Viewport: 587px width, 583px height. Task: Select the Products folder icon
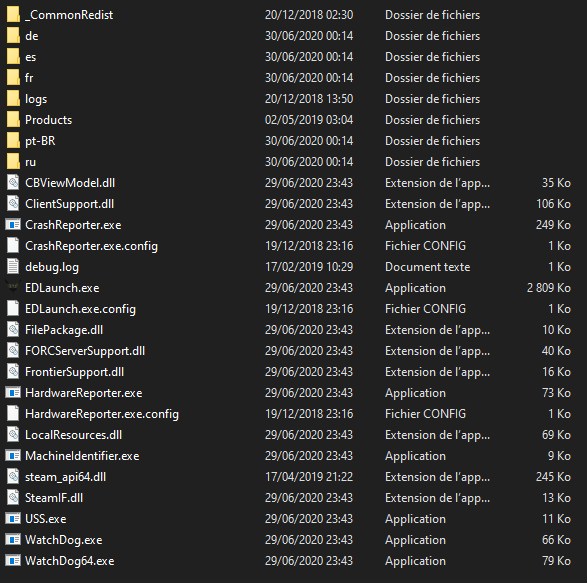click(13, 119)
